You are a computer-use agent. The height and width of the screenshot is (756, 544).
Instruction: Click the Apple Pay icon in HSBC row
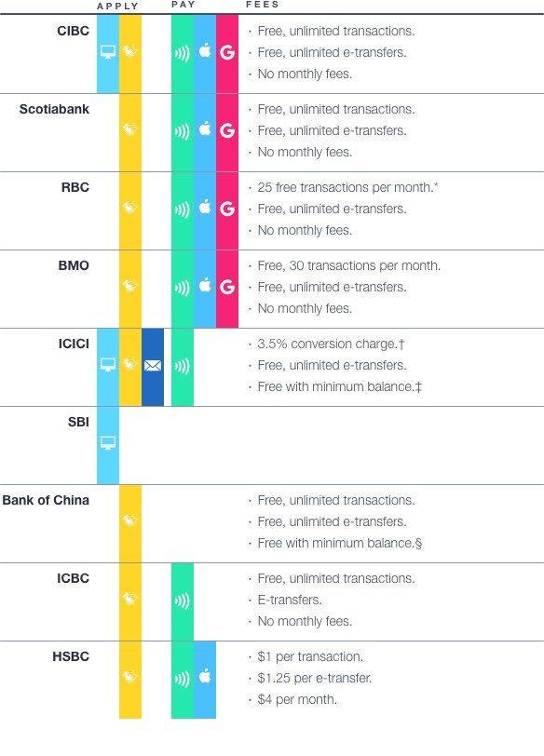tap(205, 677)
